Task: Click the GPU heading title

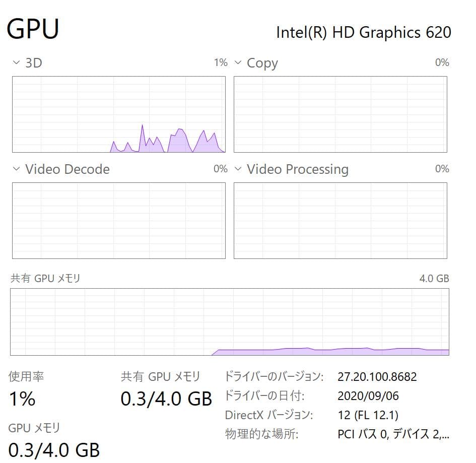Action: pos(33,29)
